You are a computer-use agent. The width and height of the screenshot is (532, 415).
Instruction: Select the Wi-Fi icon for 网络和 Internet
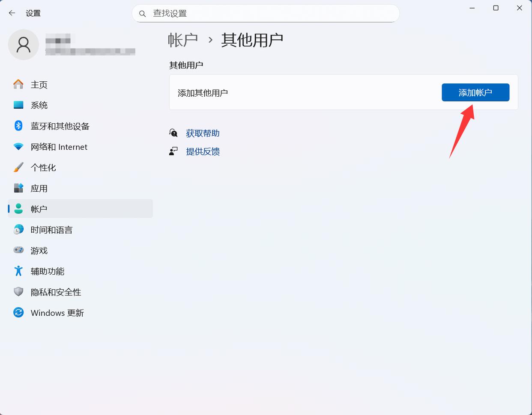click(x=18, y=147)
